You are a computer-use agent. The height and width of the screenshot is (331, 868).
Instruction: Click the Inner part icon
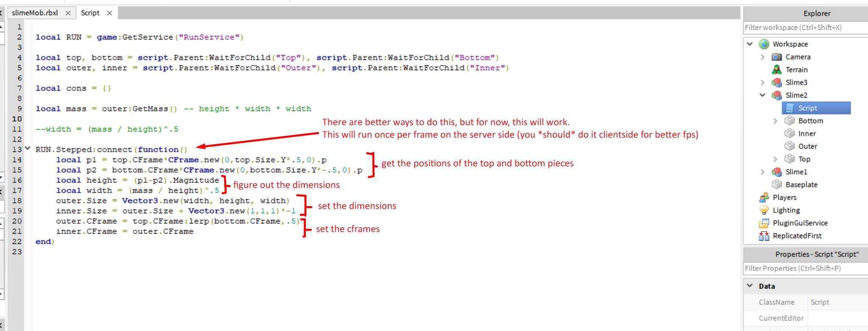(x=790, y=134)
